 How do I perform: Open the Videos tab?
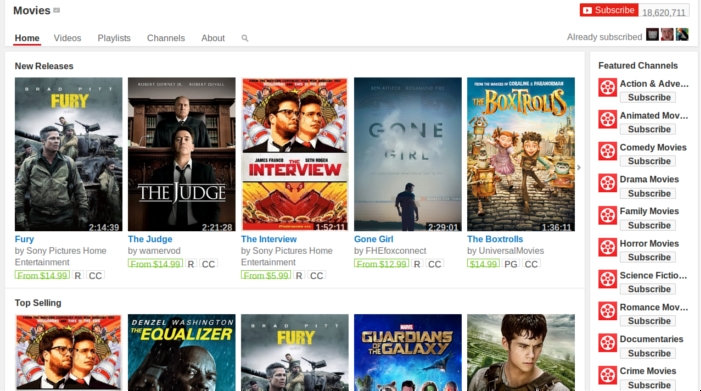coord(68,38)
